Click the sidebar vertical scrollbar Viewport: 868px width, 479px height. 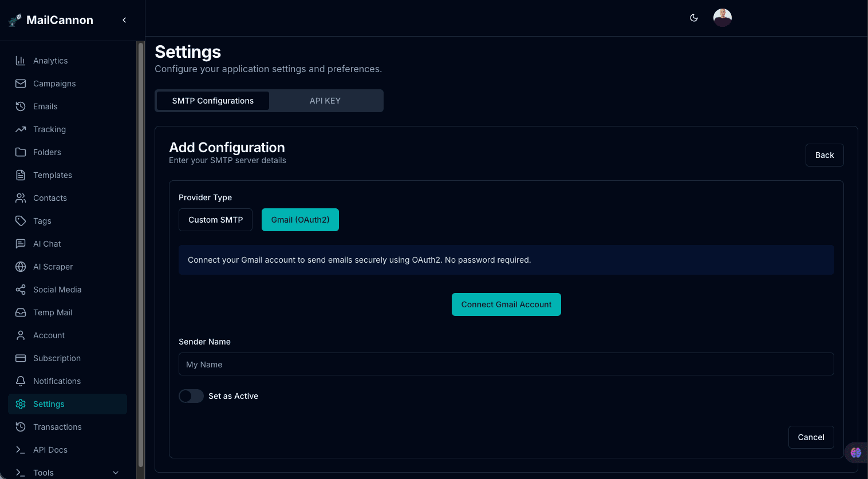click(141, 255)
